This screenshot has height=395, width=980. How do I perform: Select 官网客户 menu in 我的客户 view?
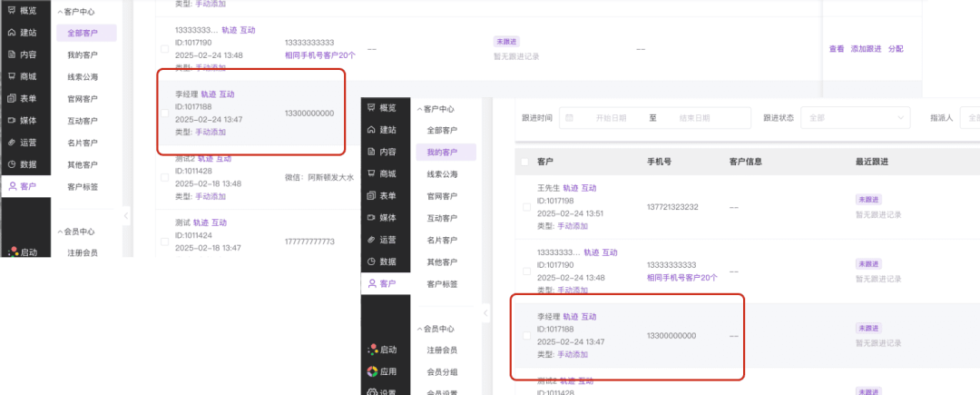443,196
